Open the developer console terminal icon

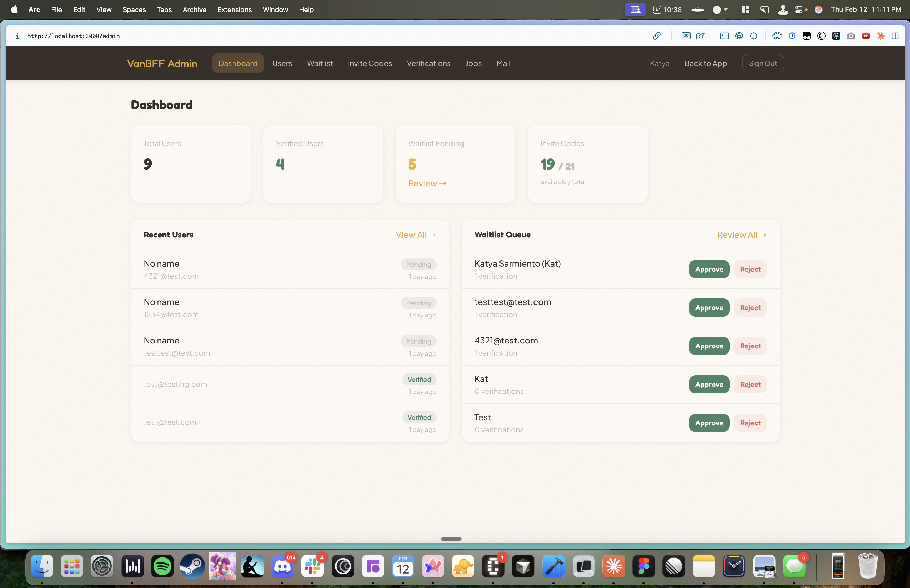click(x=724, y=36)
